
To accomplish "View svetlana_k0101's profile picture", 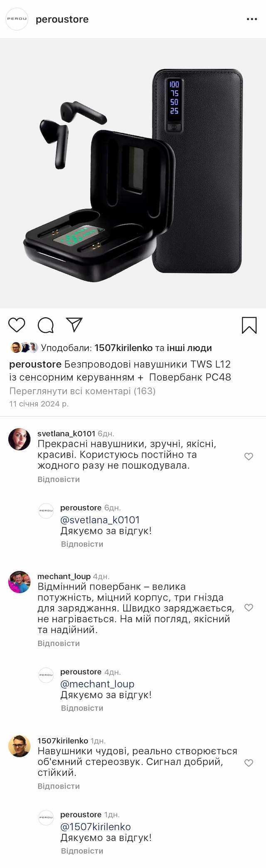I will coord(20,439).
